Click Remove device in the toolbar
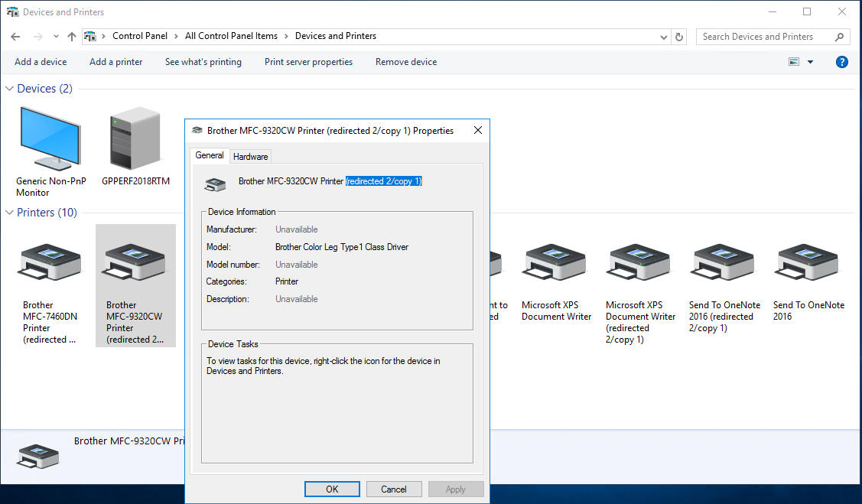 click(x=406, y=62)
